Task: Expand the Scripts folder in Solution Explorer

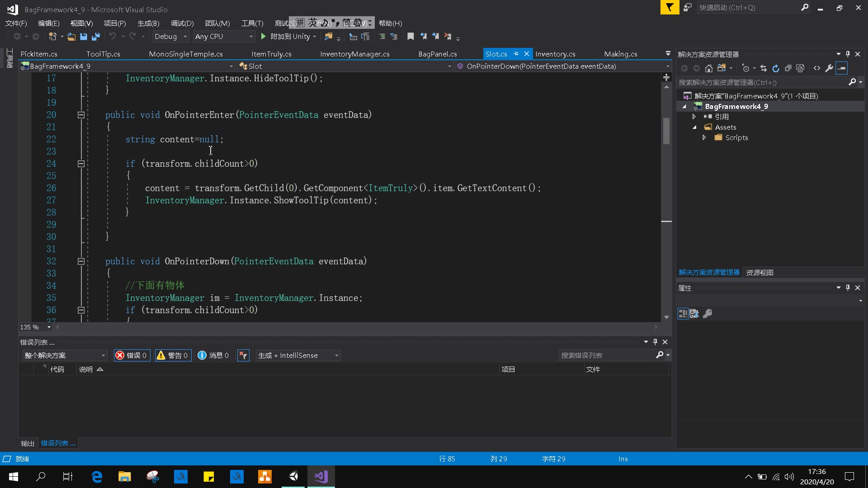Action: click(704, 138)
